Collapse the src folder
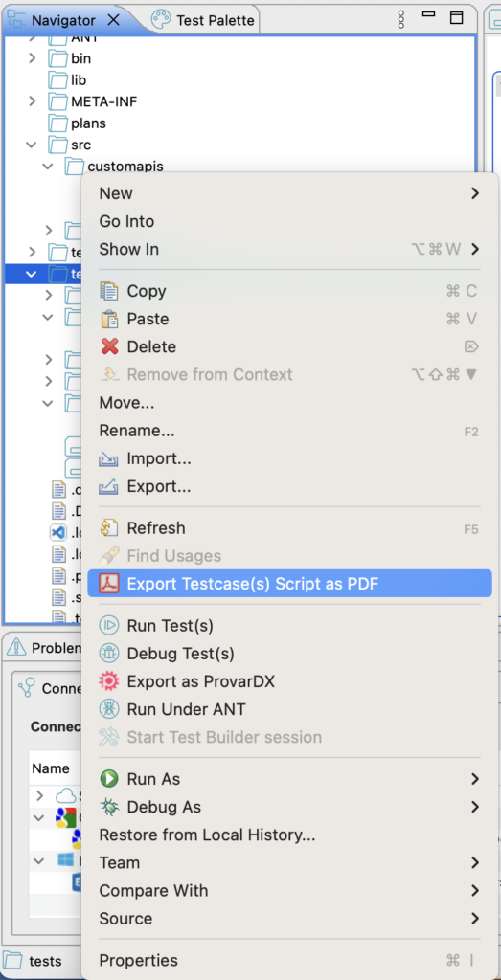This screenshot has width=501, height=980. point(31,145)
